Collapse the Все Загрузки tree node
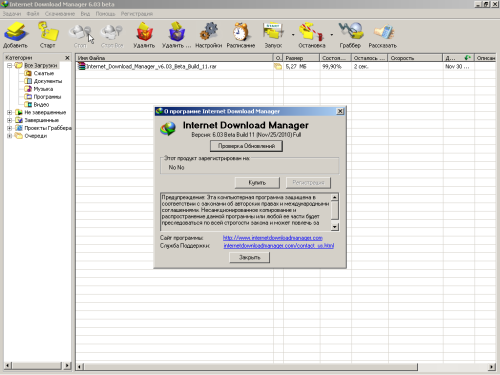This screenshot has width=500, height=375. click(x=9, y=65)
